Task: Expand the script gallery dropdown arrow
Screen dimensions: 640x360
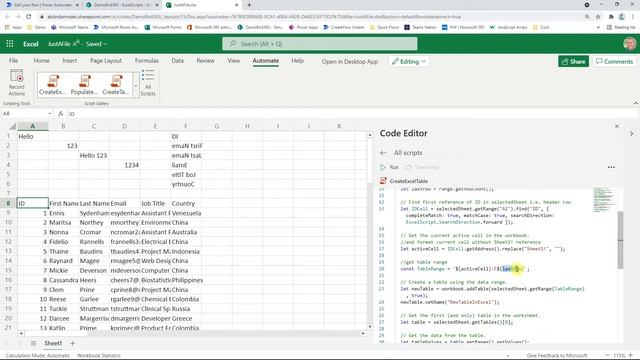Action: (x=136, y=86)
